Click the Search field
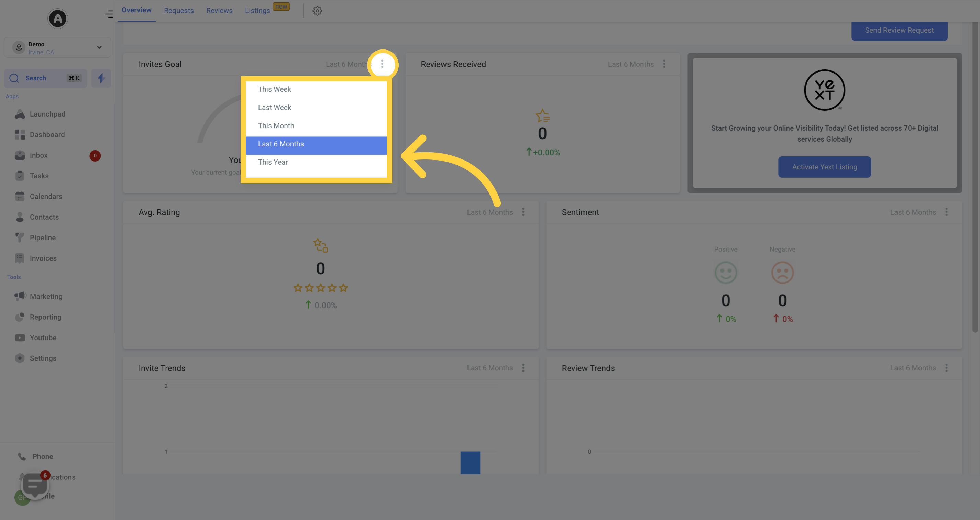This screenshot has height=520, width=980. point(46,78)
